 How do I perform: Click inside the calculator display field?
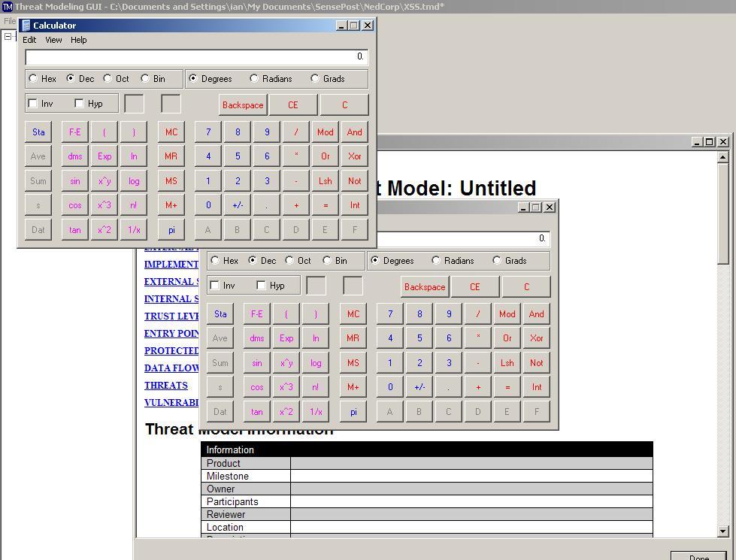point(194,56)
